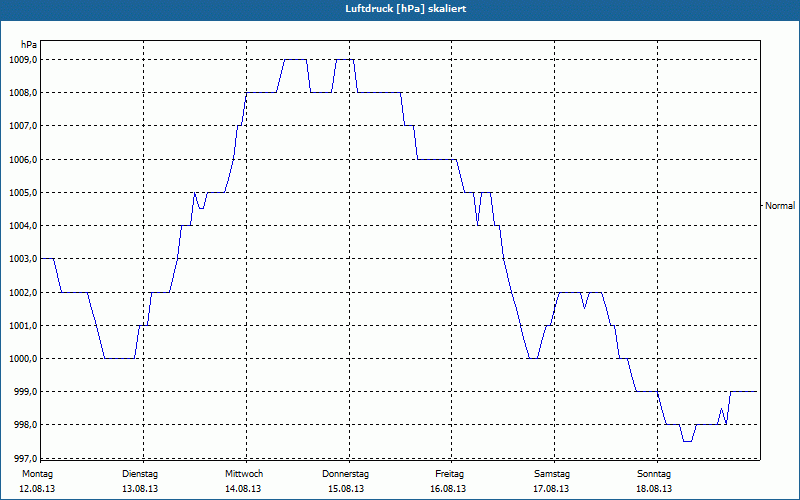This screenshot has height=500, width=800.
Task: Select the 'Sonntag' day label
Action: coord(654,474)
